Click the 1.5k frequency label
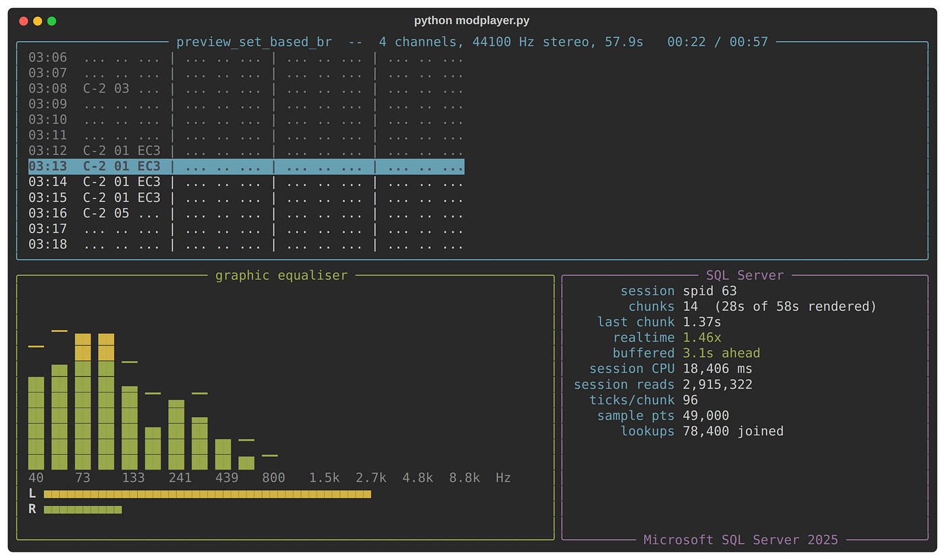This screenshot has width=945, height=560. pyautogui.click(x=325, y=478)
